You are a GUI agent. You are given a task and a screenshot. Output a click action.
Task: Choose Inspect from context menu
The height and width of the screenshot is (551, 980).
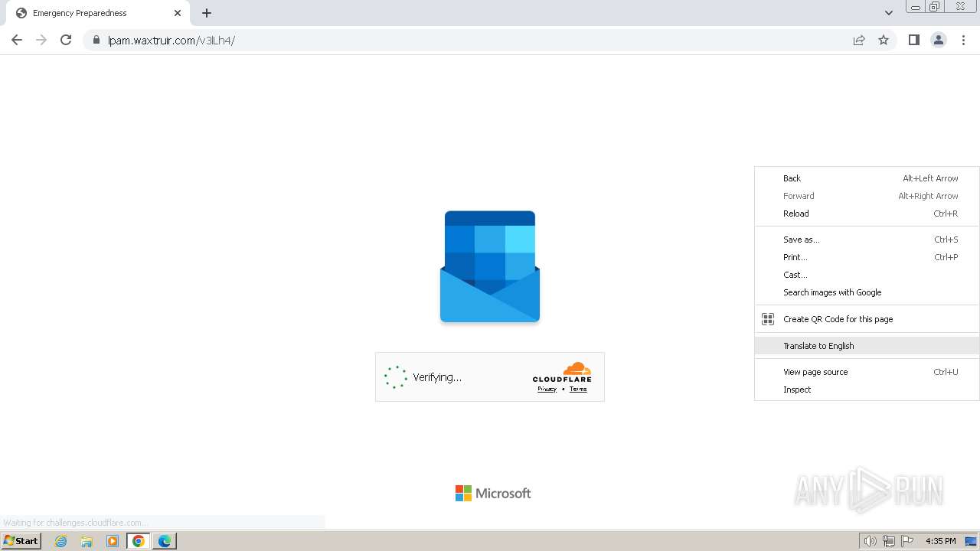coord(867,390)
